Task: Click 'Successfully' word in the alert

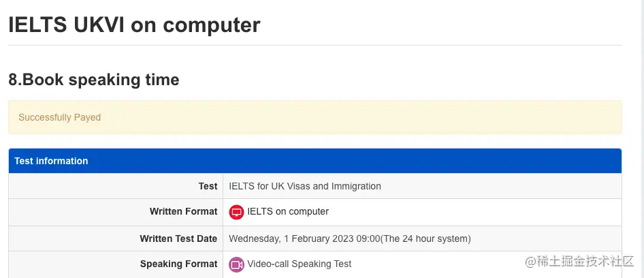Action: (45, 118)
